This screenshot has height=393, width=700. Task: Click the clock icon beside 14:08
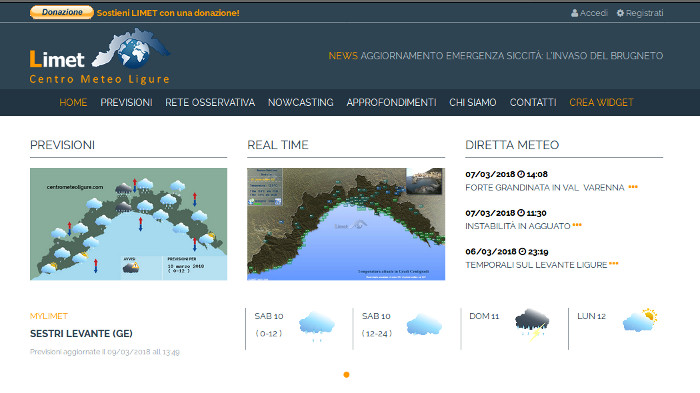521,174
